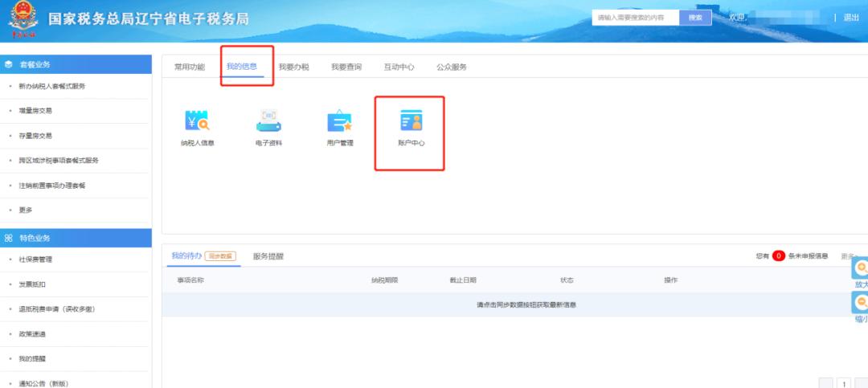Select 服务提醒 tab
This screenshot has height=388, width=868.
click(268, 256)
